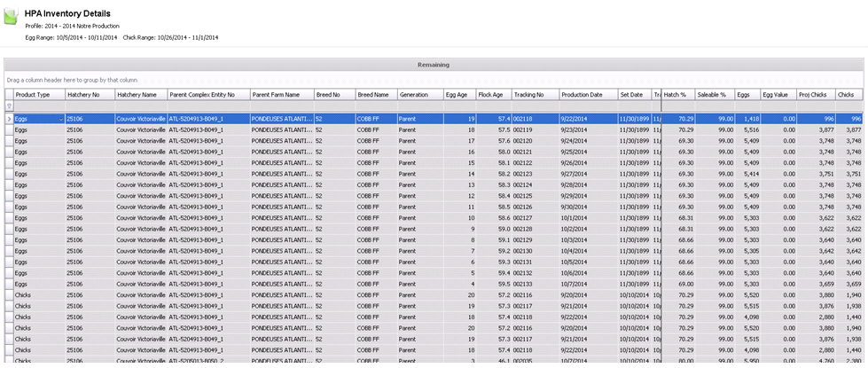Sort by the Product Type column header

click(x=39, y=95)
